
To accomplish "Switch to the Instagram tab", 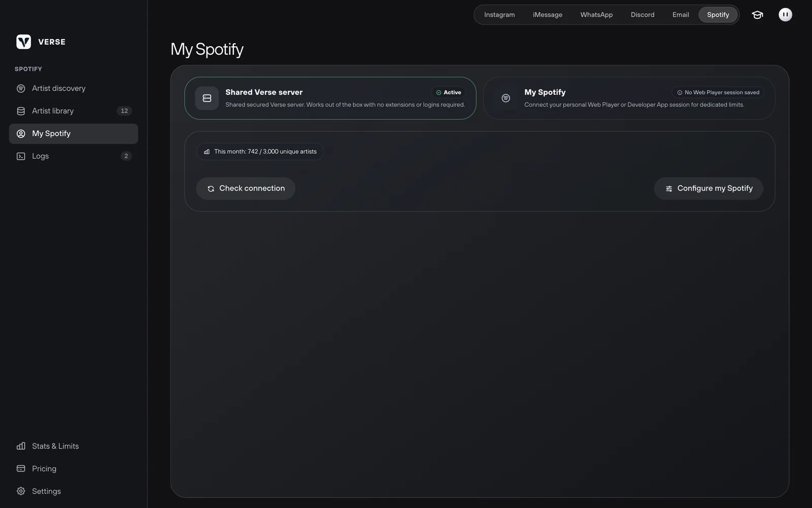I will tap(499, 15).
